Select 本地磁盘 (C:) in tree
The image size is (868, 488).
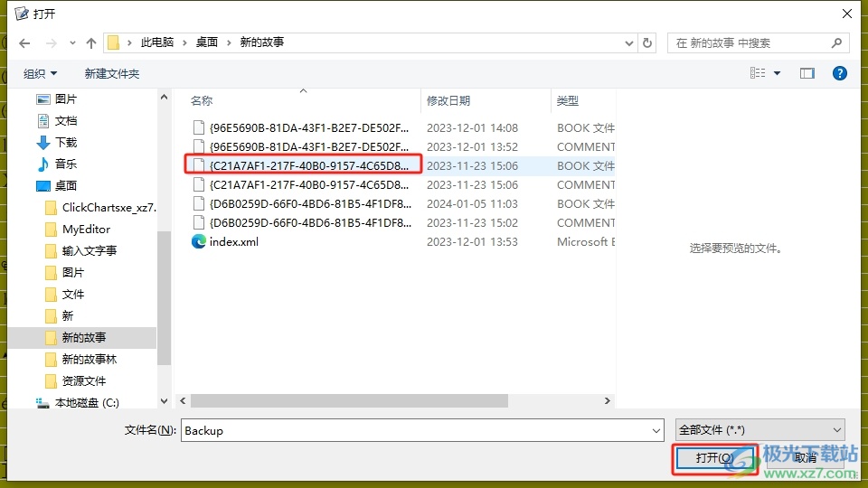click(78, 402)
